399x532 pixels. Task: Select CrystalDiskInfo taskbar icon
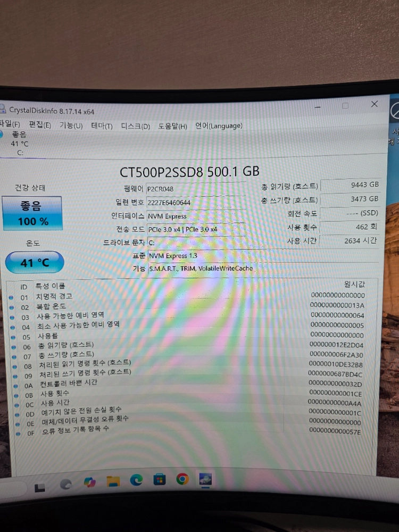pos(205,479)
